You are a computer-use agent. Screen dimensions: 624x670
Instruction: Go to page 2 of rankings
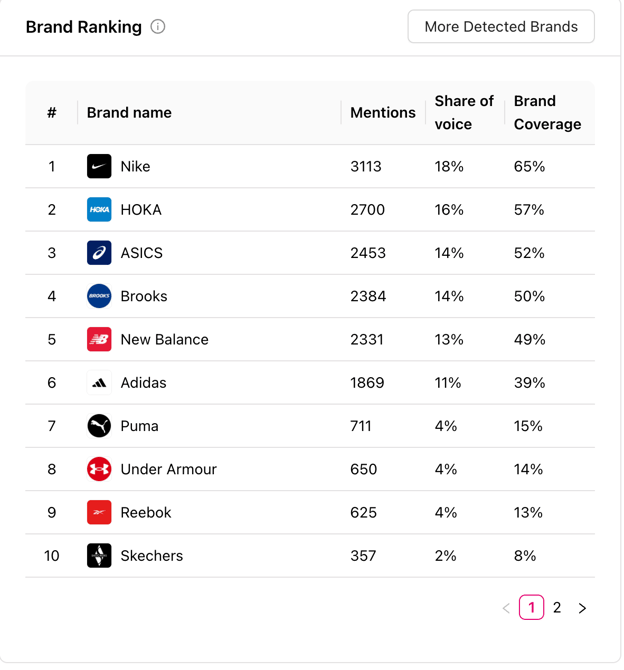[x=557, y=608]
